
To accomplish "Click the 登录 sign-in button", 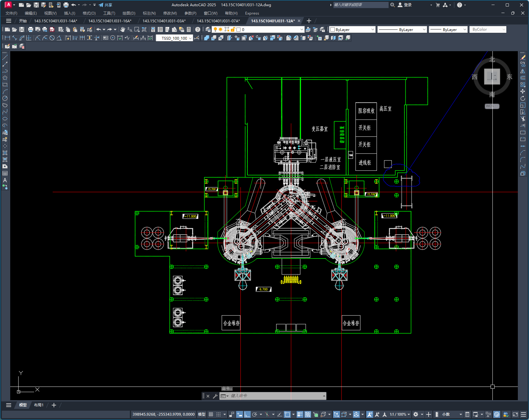I will [405, 5].
